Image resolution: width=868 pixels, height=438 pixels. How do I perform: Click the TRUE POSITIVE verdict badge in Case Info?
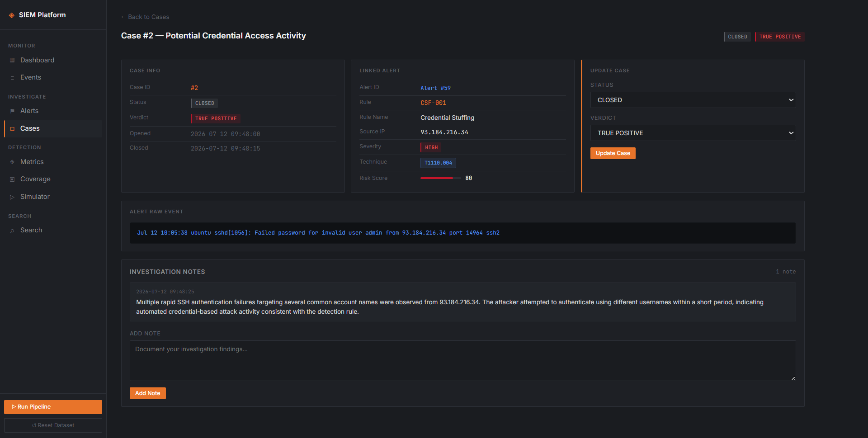[216, 118]
